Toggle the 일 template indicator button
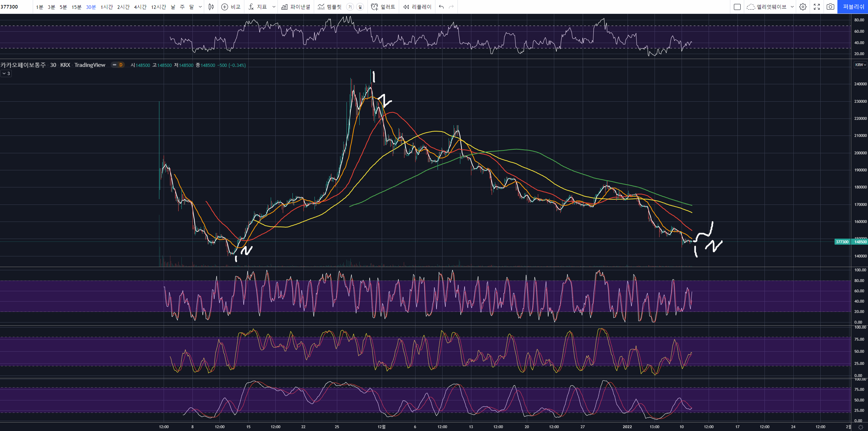The image size is (868, 431). click(360, 7)
